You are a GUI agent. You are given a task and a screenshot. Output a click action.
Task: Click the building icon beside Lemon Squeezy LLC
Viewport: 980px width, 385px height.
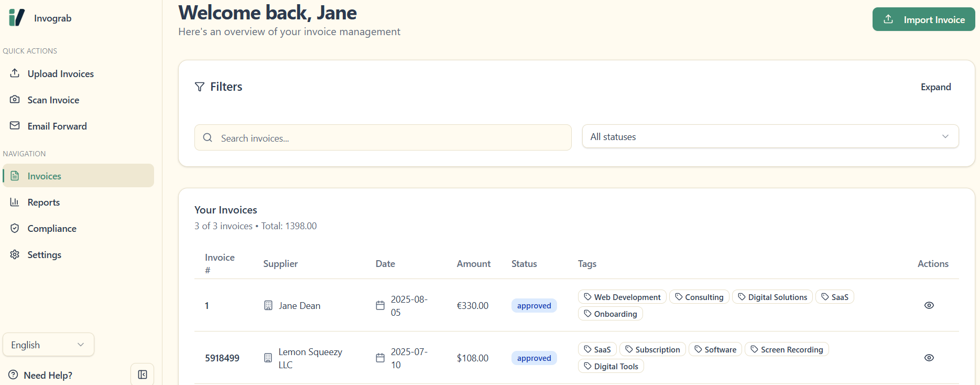(x=268, y=358)
